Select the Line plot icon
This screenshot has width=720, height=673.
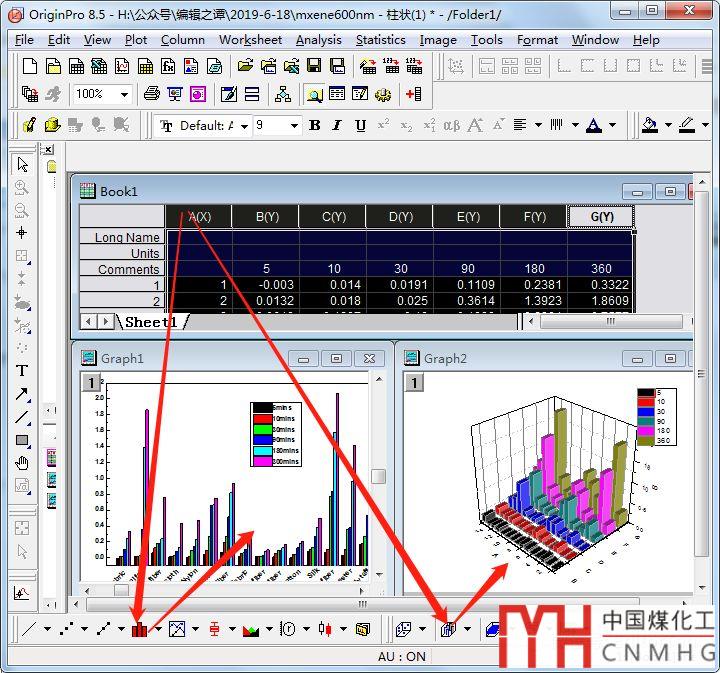click(x=28, y=629)
